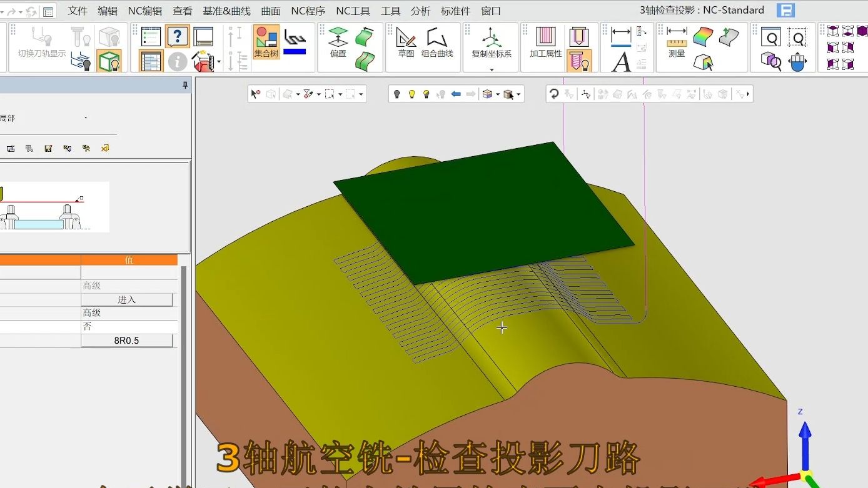The image size is (868, 488).
Task: Click the solid blue color bar swatch
Action: point(295,51)
